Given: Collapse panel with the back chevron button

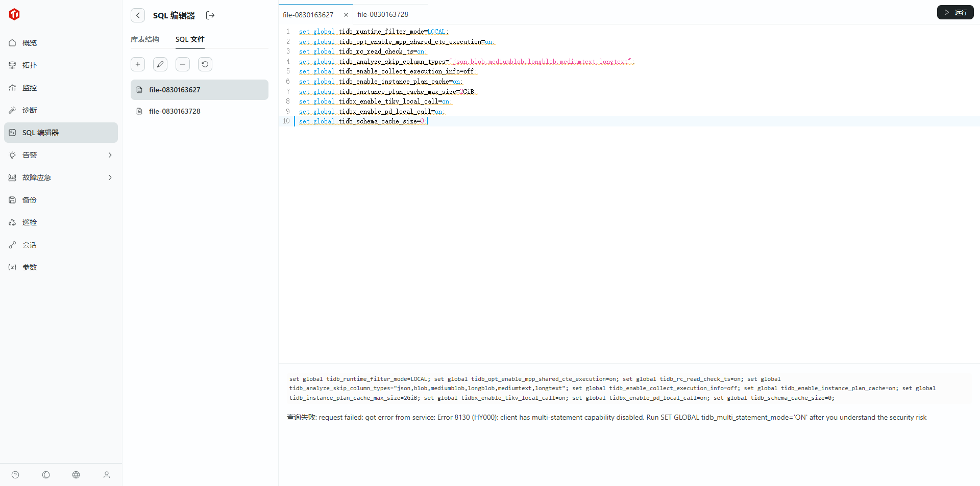Looking at the screenshot, I should [138, 15].
